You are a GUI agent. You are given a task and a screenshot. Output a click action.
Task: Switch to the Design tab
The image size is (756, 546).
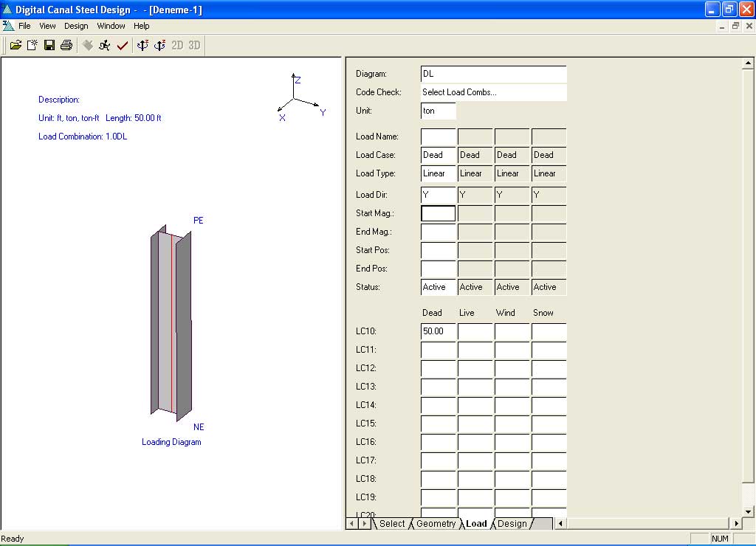pos(512,524)
